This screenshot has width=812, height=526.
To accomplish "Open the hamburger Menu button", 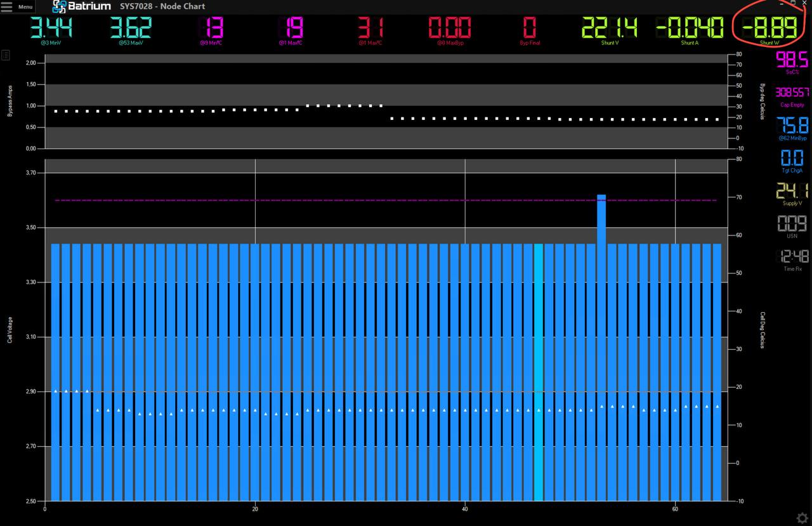I will click(17, 6).
